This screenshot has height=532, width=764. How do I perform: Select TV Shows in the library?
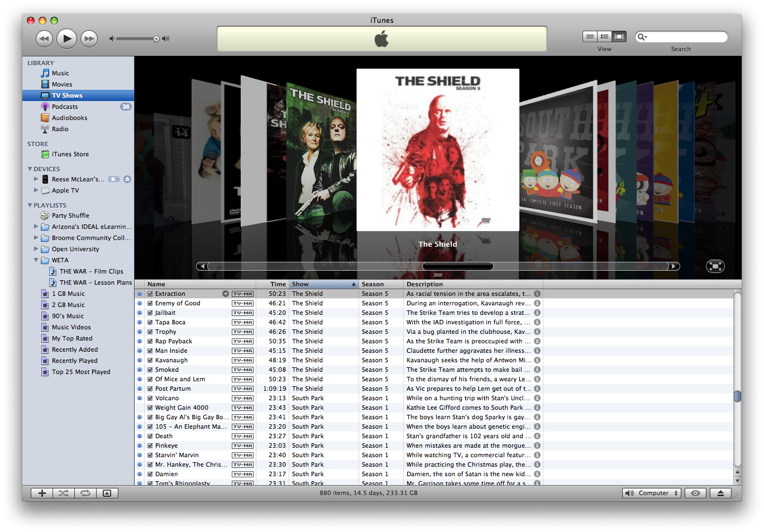point(78,95)
